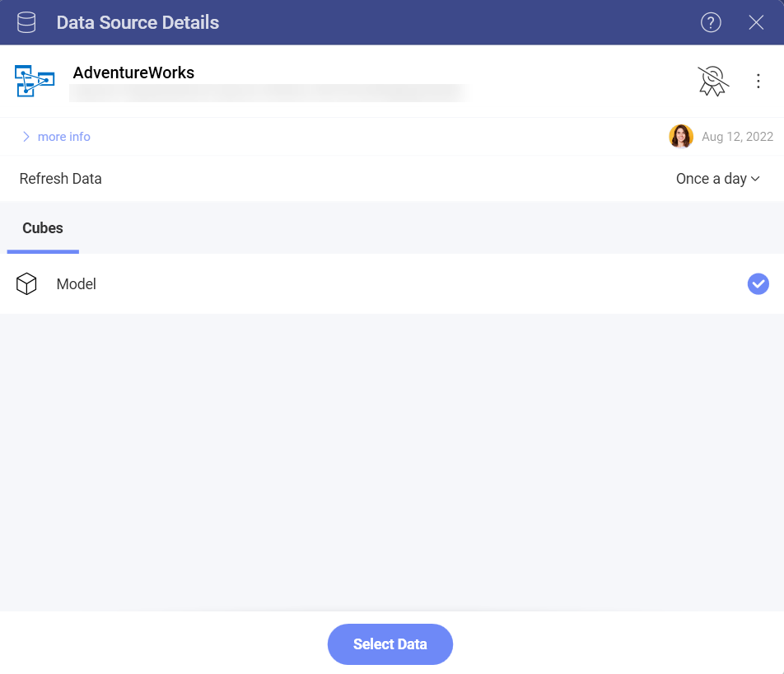Screen dimensions: 784x674
Task: Click the database icon in the header
Action: point(25,22)
